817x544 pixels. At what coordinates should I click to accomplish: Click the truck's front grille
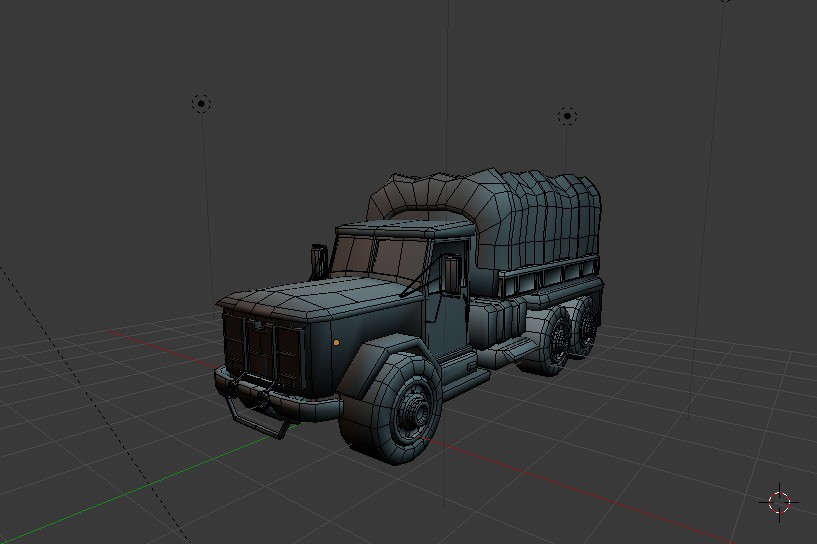click(x=263, y=351)
